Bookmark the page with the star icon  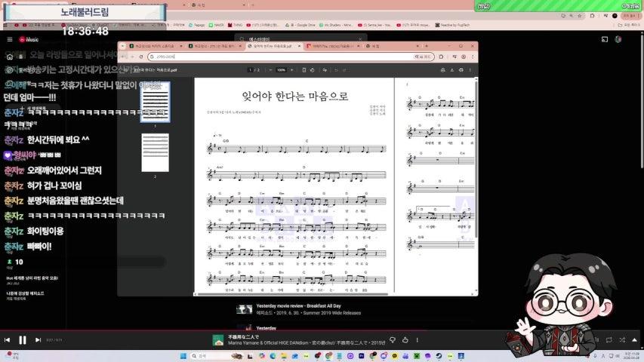coord(580,16)
